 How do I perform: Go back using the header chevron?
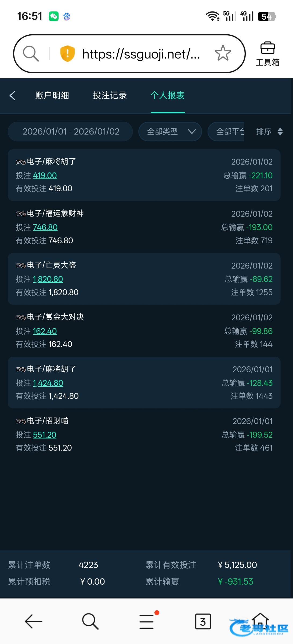pyautogui.click(x=13, y=96)
